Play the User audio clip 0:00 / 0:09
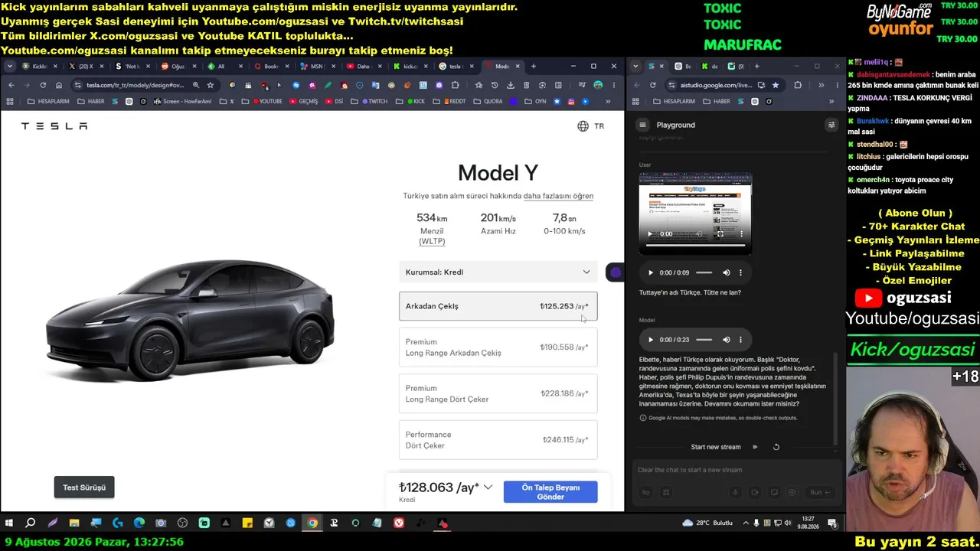980x551 pixels. pyautogui.click(x=652, y=272)
